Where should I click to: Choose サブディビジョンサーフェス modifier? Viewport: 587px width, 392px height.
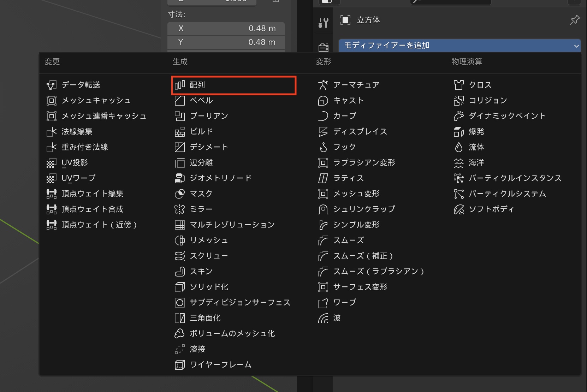[240, 303]
